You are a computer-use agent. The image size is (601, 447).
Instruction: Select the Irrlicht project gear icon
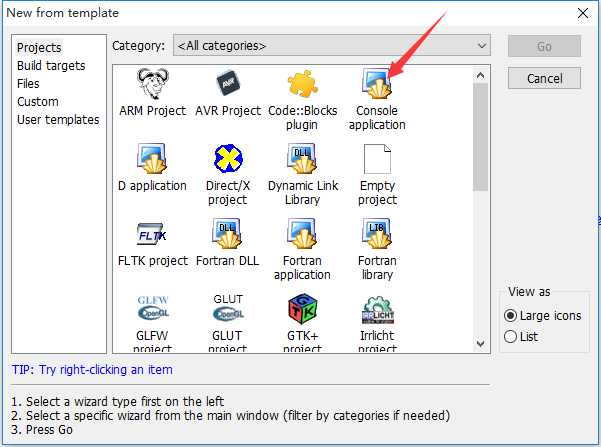378,310
